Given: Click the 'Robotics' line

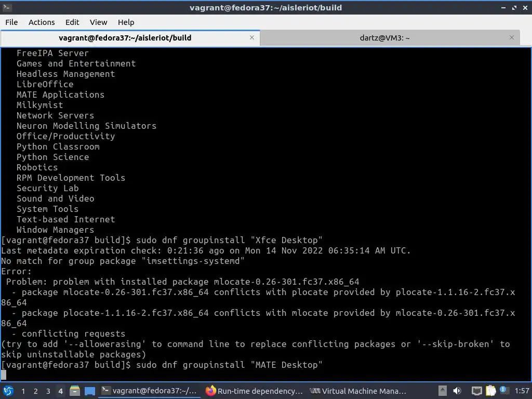Looking at the screenshot, I should click(37, 168).
